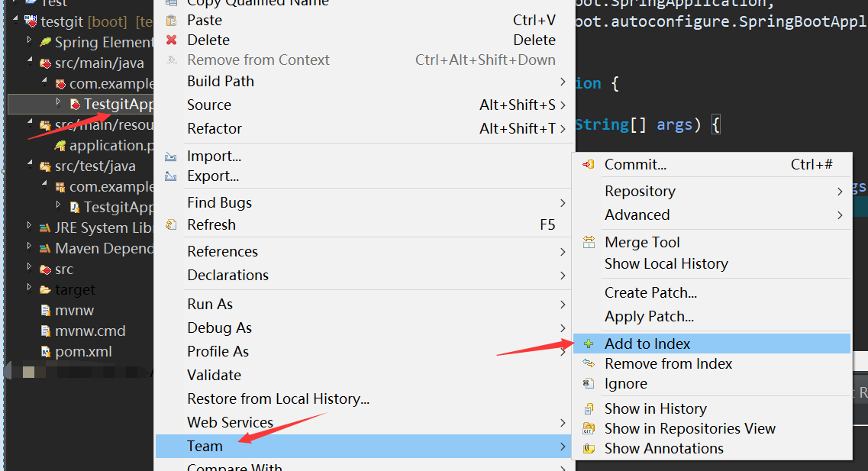Click the Maven Dependencies library icon

(45, 249)
